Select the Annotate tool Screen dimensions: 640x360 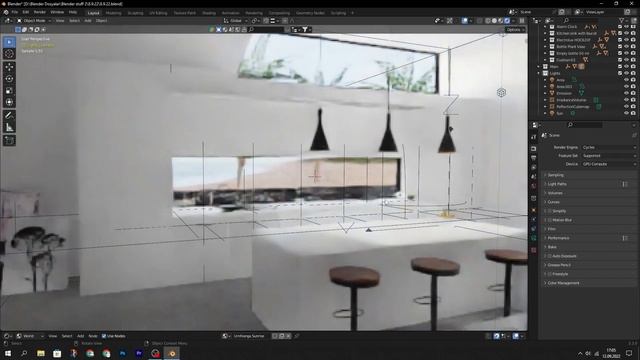(9, 116)
